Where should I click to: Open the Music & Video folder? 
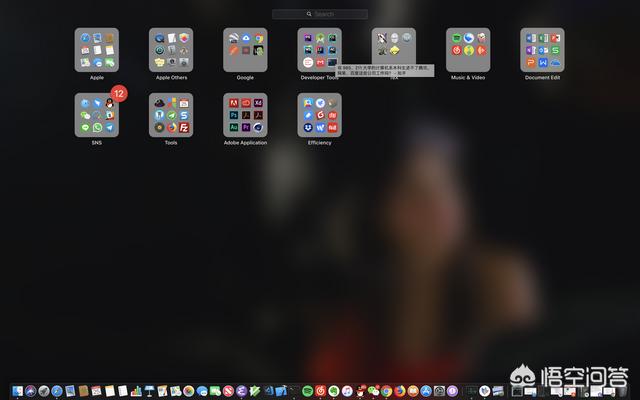point(468,50)
